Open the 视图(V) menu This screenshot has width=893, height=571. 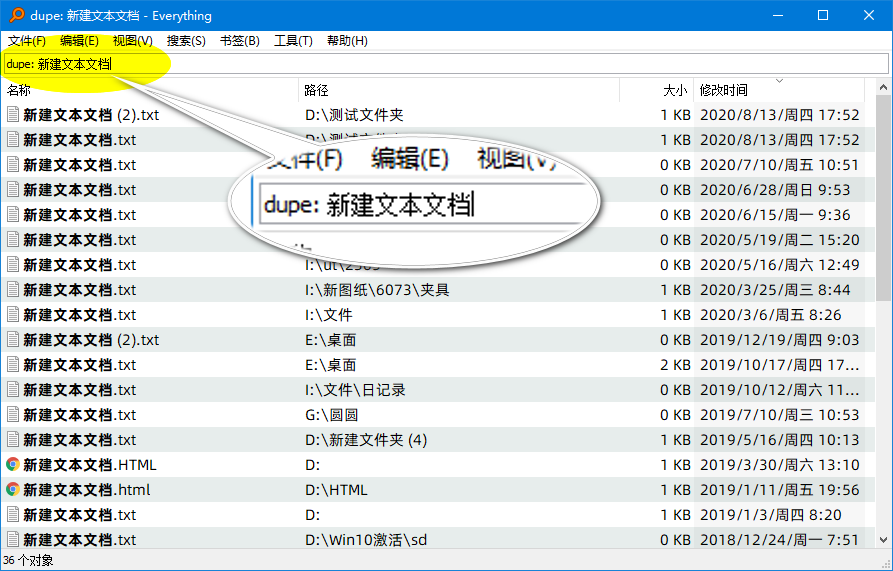[x=133, y=41]
